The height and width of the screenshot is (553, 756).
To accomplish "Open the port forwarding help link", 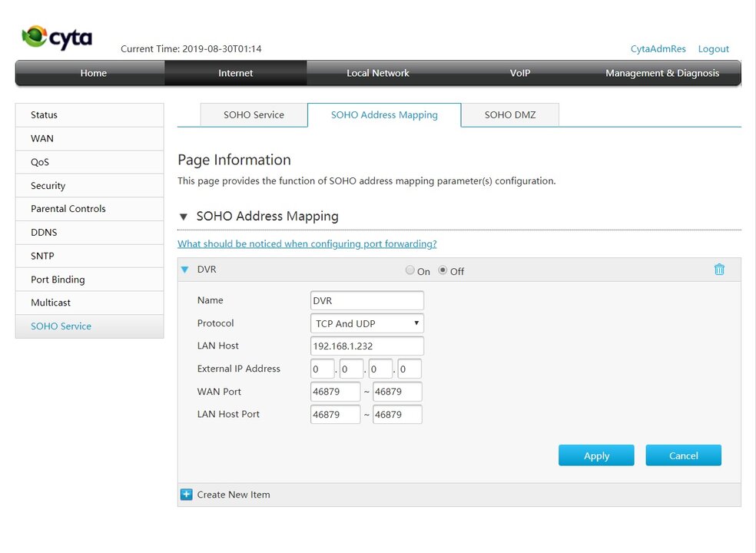I will 307,244.
